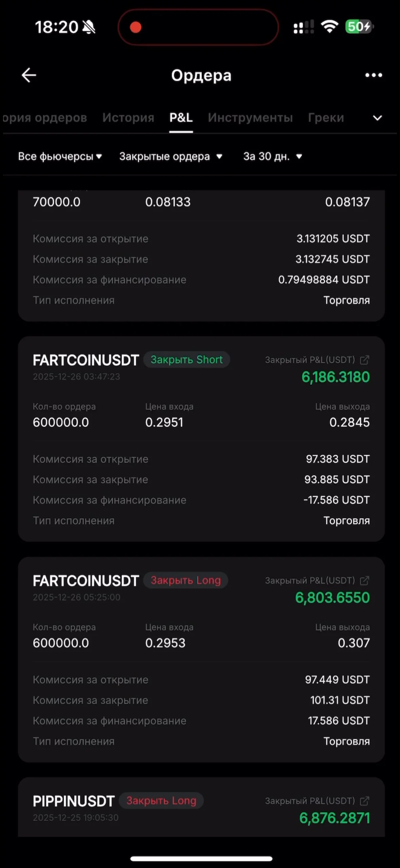Switch to the 'История' tab
Image resolution: width=400 pixels, height=868 pixels.
pyautogui.click(x=128, y=117)
